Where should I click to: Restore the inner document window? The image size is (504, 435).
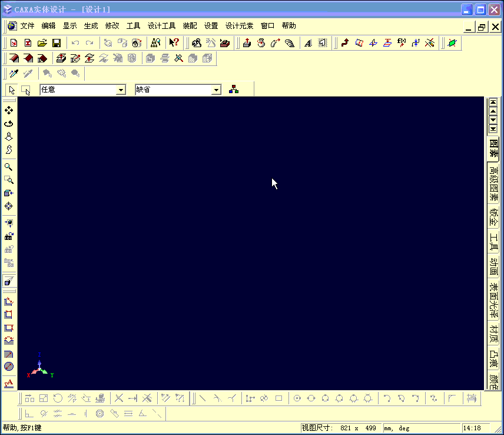pyautogui.click(x=482, y=27)
